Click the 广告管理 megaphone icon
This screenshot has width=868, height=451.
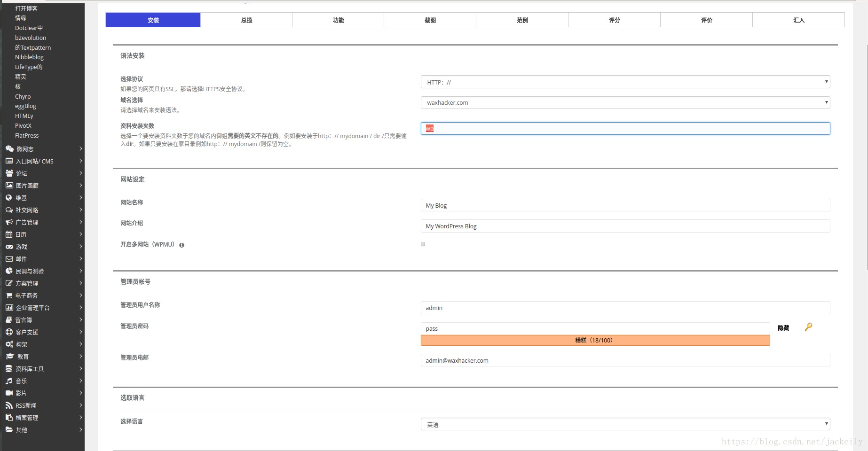coord(9,222)
